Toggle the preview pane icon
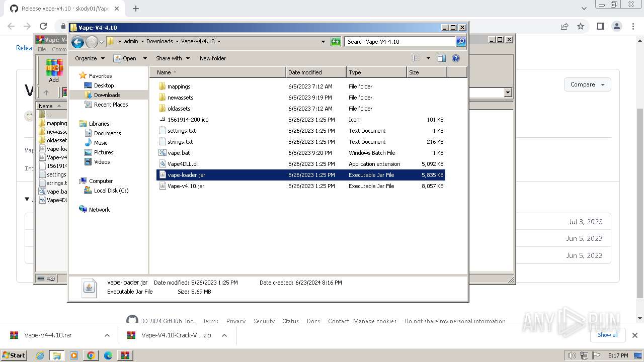 442,58
